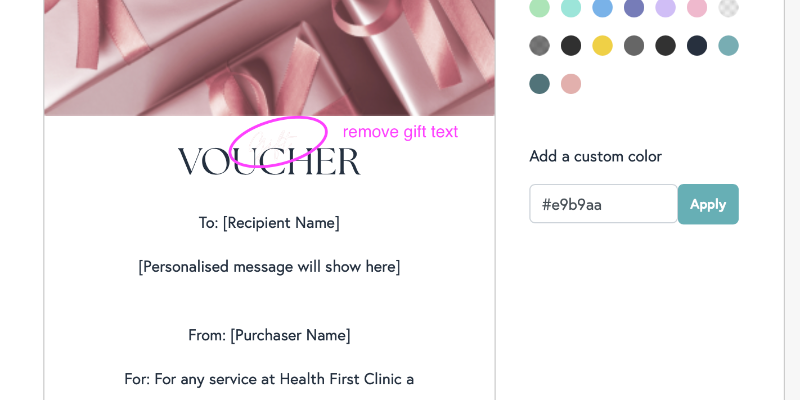The height and width of the screenshot is (400, 800).
Task: Click the VOUCHER heading text
Action: pyautogui.click(x=269, y=162)
